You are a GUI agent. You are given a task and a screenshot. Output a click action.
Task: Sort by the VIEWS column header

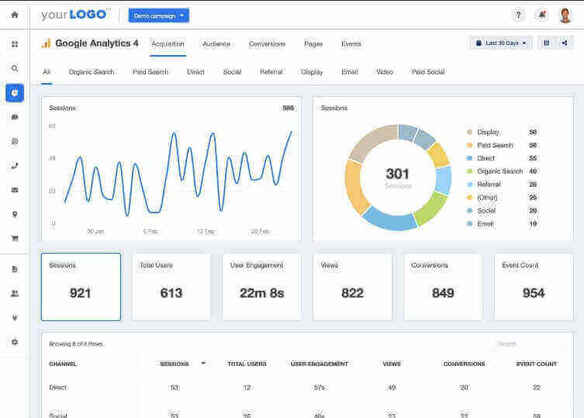(x=391, y=364)
